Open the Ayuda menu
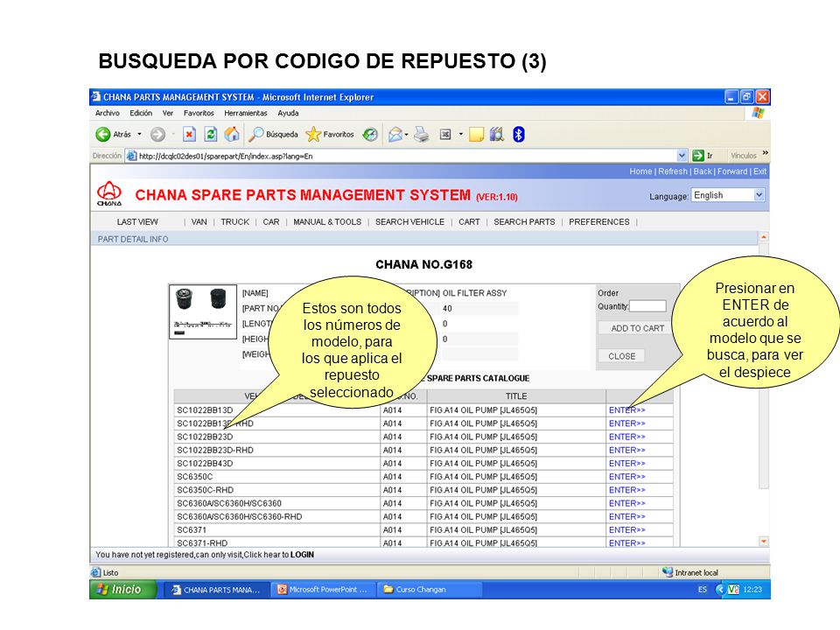Image resolution: width=840 pixels, height=630 pixels. 288,113
